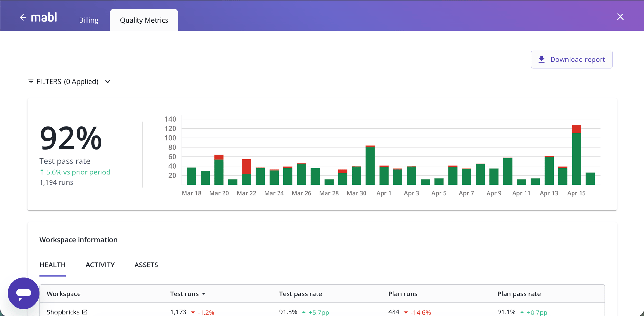Click the back arrow beside mabl logo
Screen dimensions: 644x316
[23, 17]
